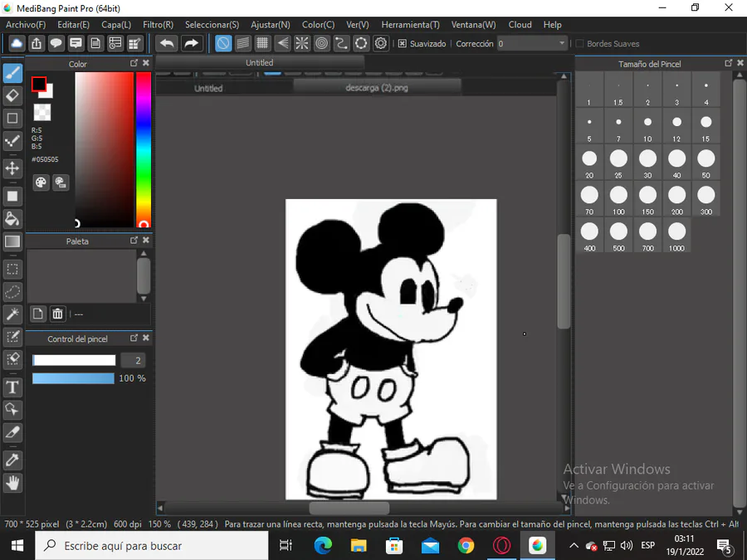
Task: Select the Hand tool
Action: point(12,483)
